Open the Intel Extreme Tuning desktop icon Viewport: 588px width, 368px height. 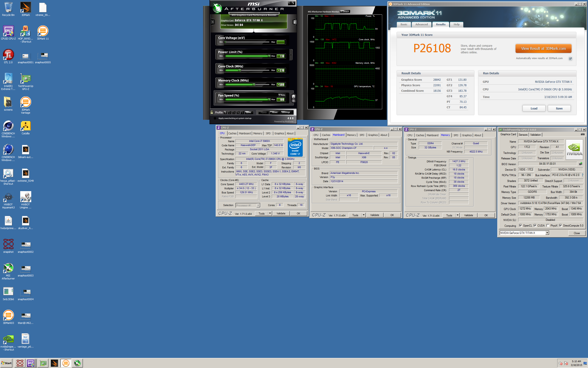8,82
